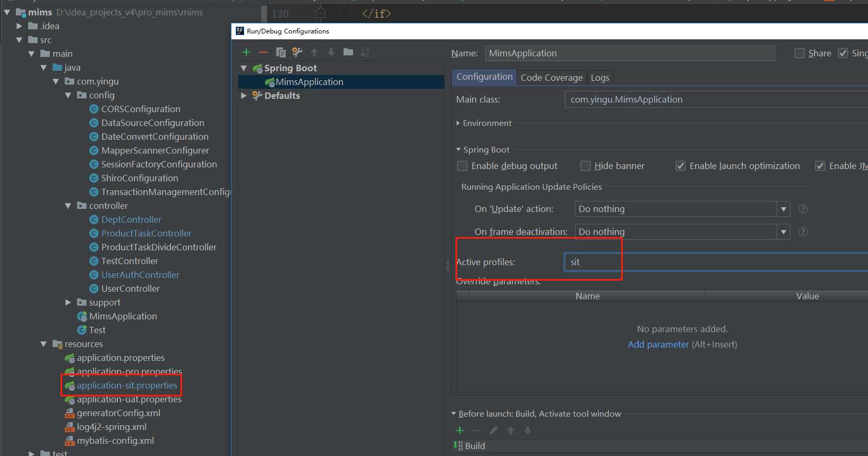Open UserAuthController in project tree
The width and height of the screenshot is (868, 456).
(x=134, y=275)
